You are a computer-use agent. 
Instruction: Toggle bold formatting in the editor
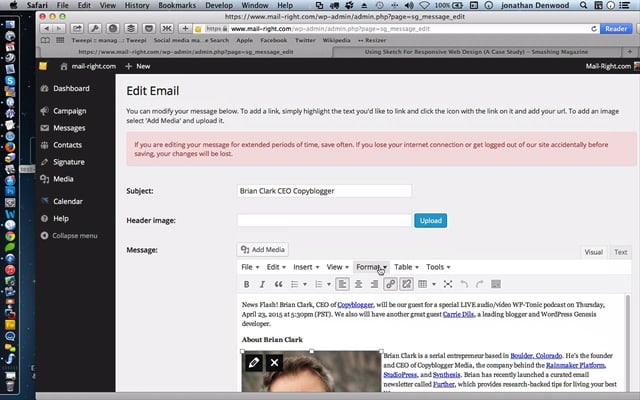tap(247, 284)
